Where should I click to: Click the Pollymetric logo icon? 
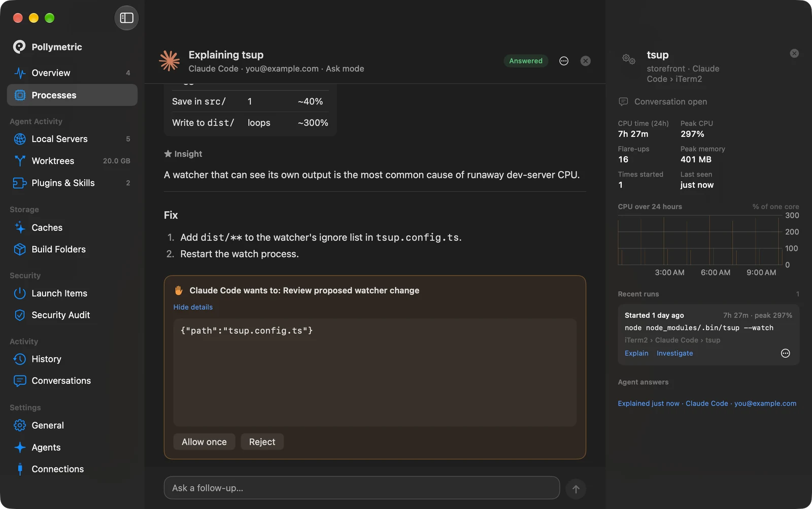point(19,47)
